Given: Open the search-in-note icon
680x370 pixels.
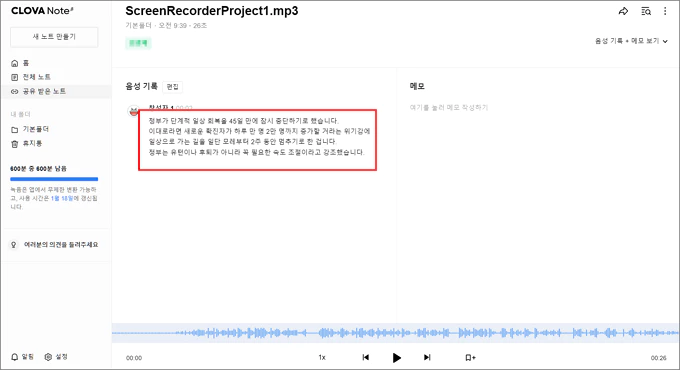Looking at the screenshot, I should [x=646, y=11].
